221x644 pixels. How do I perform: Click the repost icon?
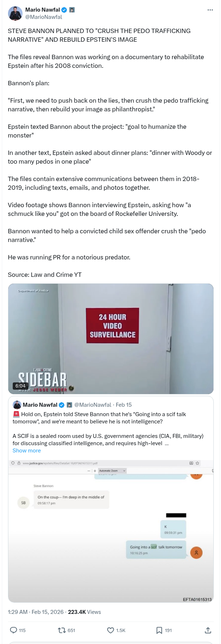62,630
